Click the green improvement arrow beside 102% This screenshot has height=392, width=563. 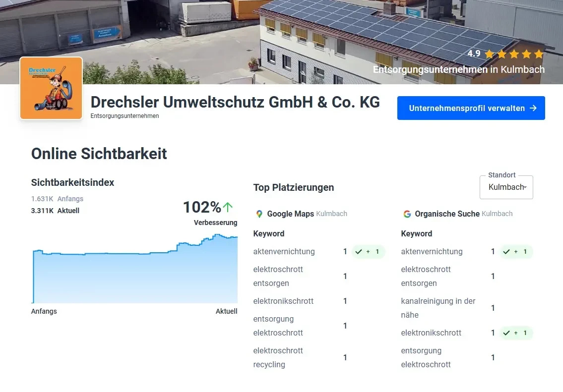pyautogui.click(x=228, y=207)
